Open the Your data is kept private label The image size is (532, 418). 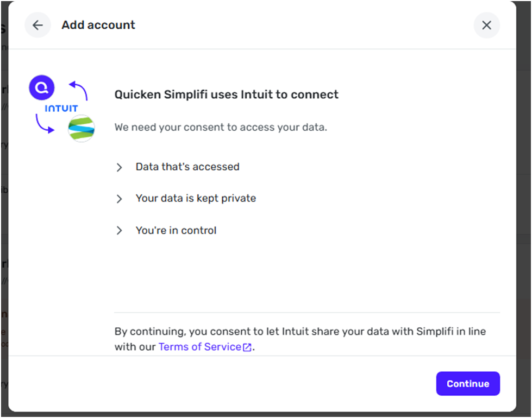(x=196, y=198)
